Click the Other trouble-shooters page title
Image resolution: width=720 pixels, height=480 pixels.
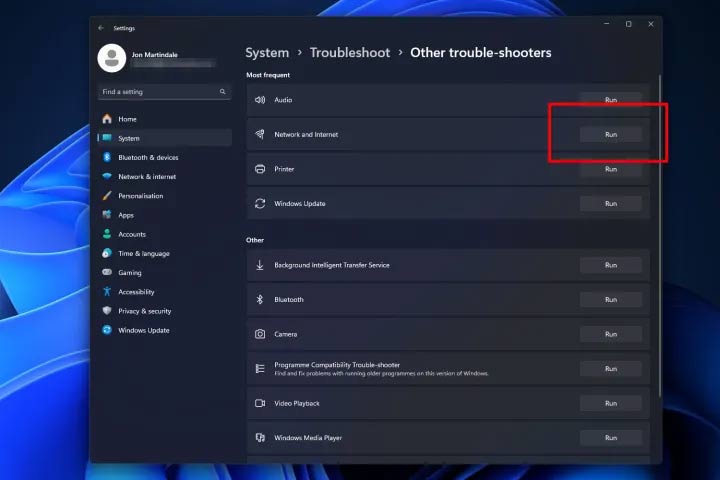click(481, 53)
